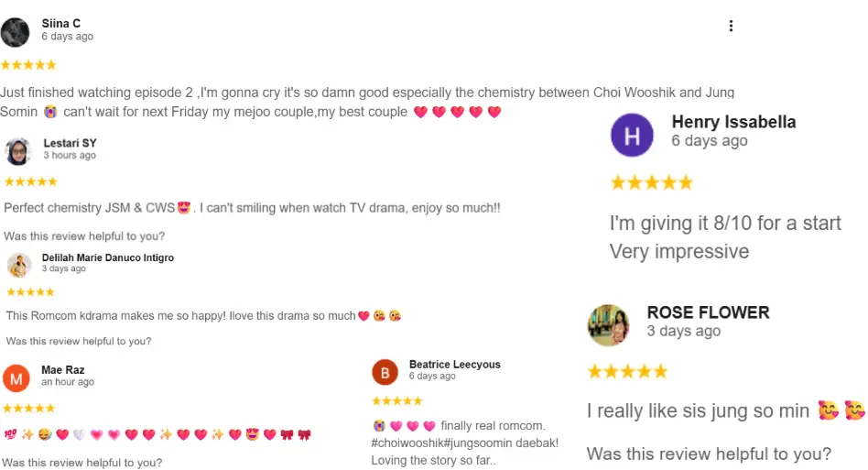Click Delilah Marie Danuco Intigro's avatar
The width and height of the screenshot is (868, 470).
click(19, 265)
